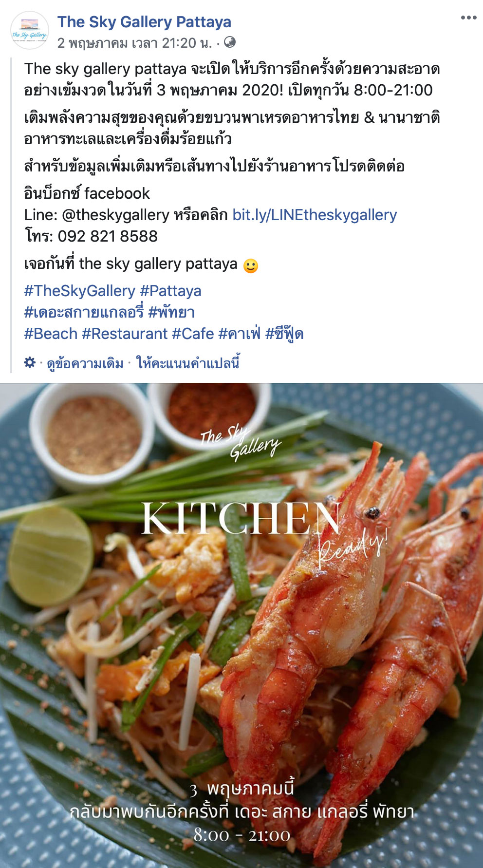Click ดูข้อความเดิม to see original text
Image resolution: width=483 pixels, height=868 pixels.
[x=85, y=363]
